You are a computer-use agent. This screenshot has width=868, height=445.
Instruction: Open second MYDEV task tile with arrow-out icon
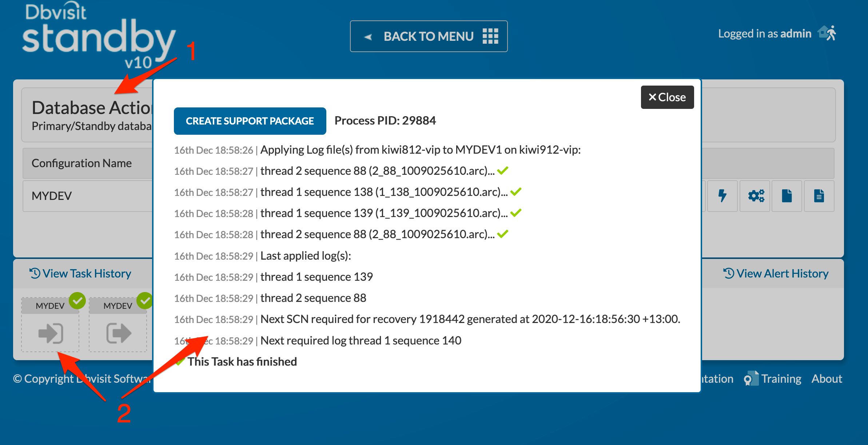click(x=118, y=325)
